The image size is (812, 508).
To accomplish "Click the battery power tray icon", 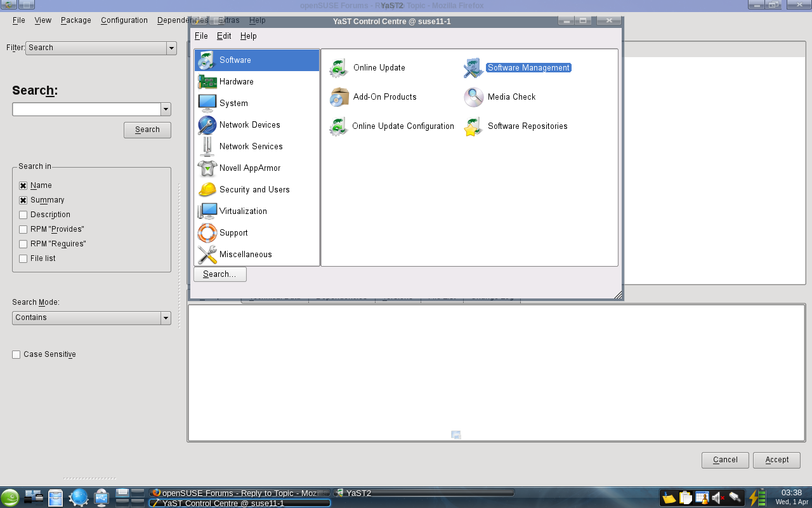I will coord(757,497).
